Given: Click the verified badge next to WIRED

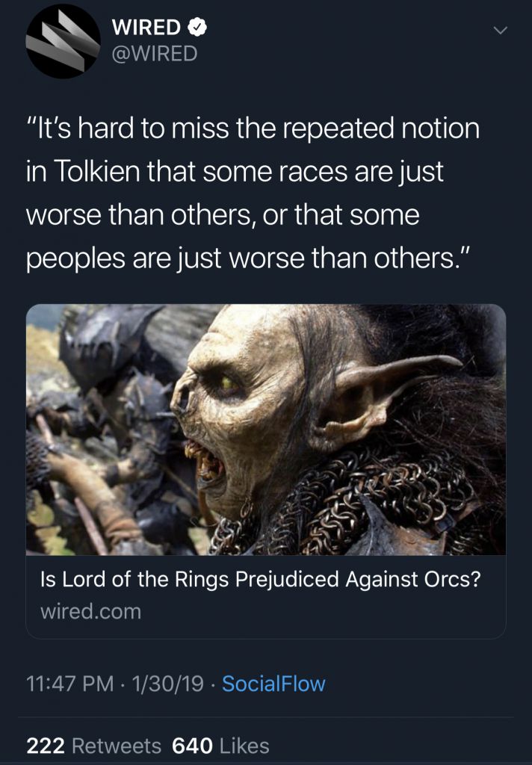Looking at the screenshot, I should point(198,28).
